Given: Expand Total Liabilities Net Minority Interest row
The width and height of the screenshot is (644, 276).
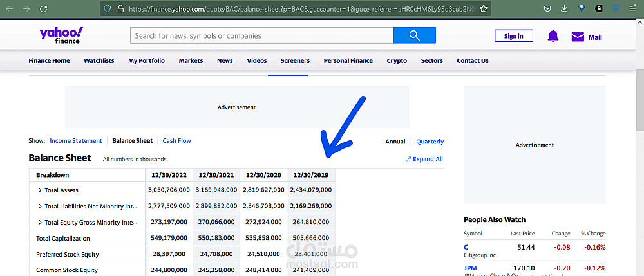Looking at the screenshot, I should coord(40,206).
